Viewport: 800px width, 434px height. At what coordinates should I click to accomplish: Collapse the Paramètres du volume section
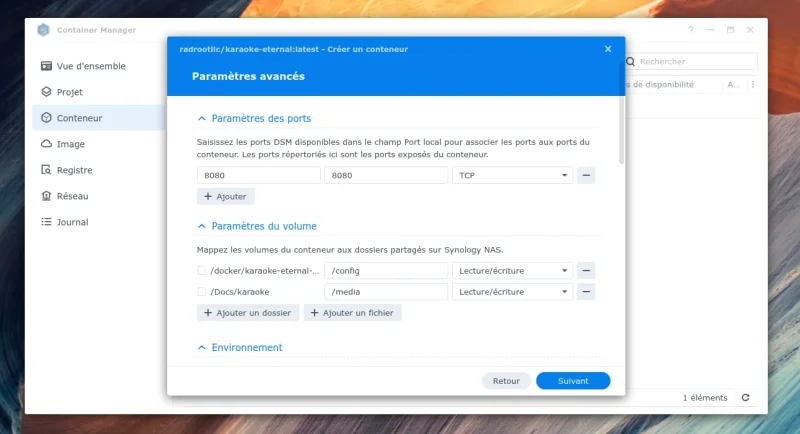point(202,226)
